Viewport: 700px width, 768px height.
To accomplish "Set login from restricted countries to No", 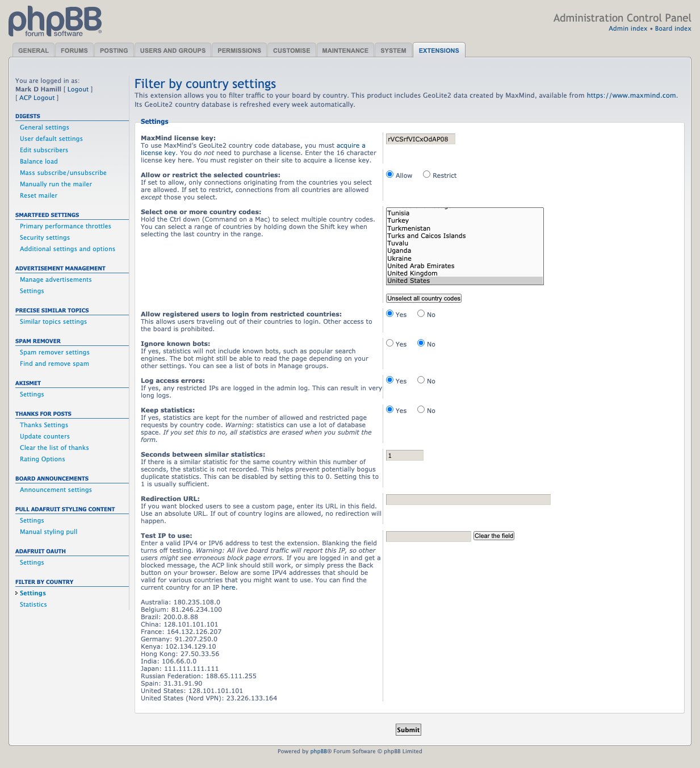I will coord(421,314).
